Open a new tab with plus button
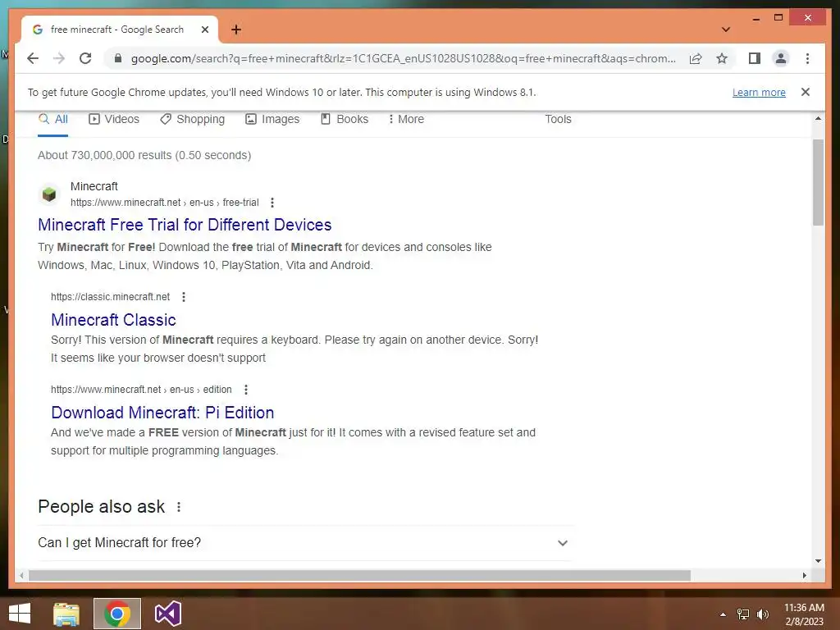The image size is (840, 630). point(236,30)
